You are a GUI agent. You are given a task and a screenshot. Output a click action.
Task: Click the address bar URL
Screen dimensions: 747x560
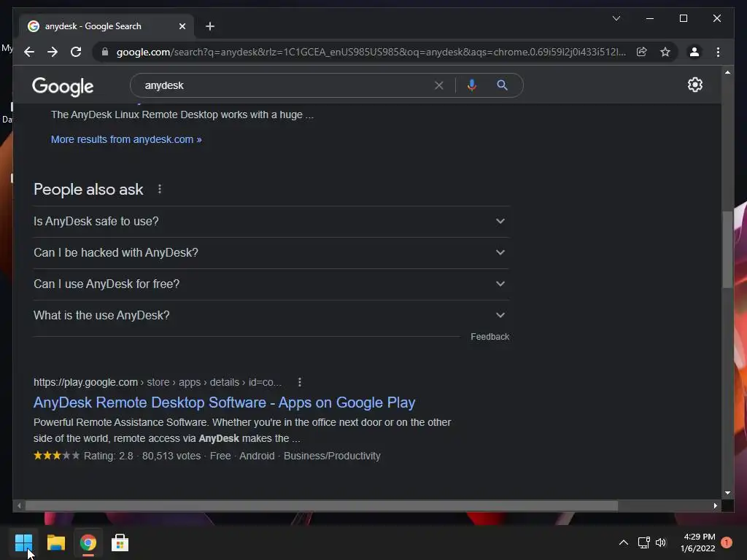pyautogui.click(x=371, y=52)
